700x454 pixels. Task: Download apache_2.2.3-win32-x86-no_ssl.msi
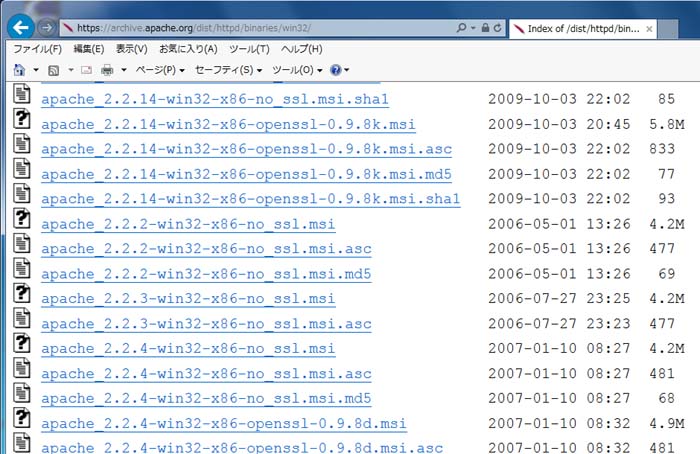click(188, 299)
